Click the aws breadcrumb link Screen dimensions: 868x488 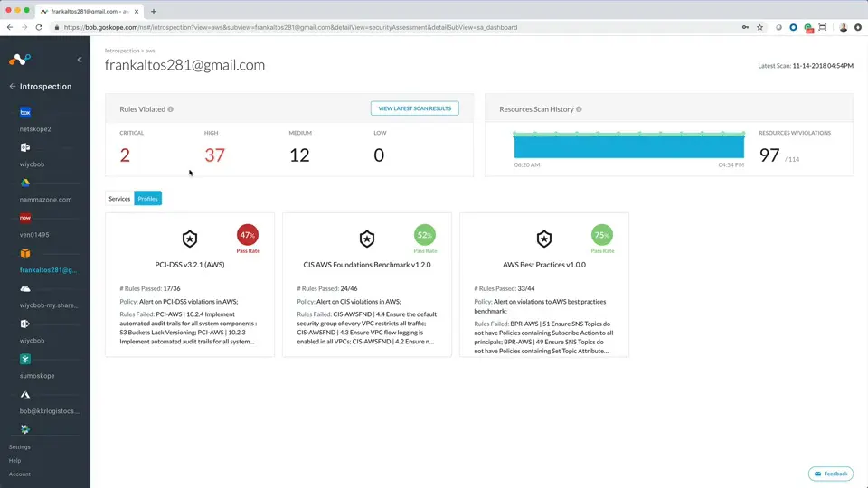(x=150, y=51)
